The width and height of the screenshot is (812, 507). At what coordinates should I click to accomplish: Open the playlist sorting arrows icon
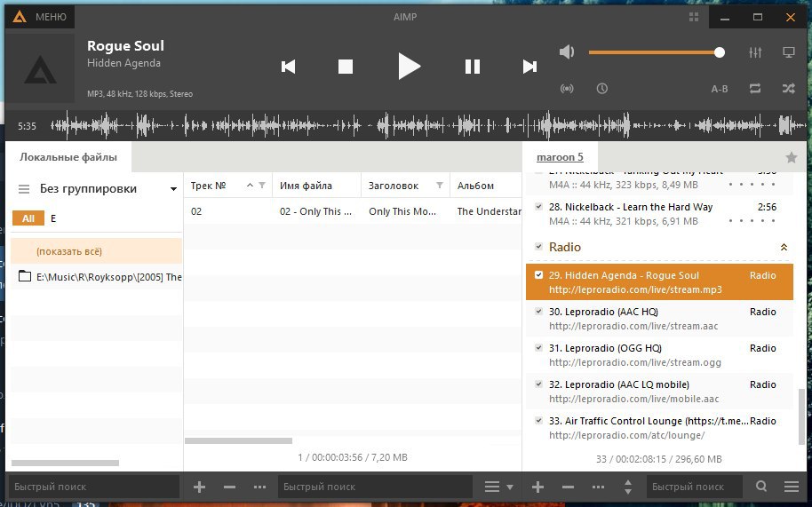[x=628, y=487]
